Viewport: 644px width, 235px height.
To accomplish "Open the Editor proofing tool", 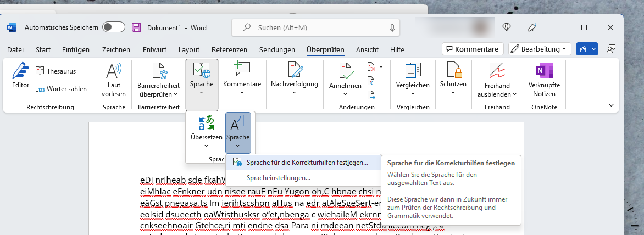I will (x=20, y=76).
